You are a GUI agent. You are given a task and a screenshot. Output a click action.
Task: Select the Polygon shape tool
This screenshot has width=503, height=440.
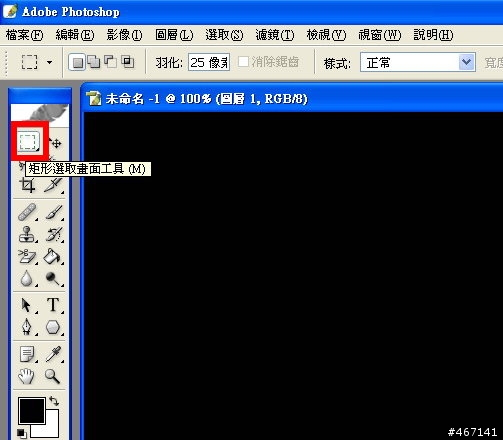point(53,327)
